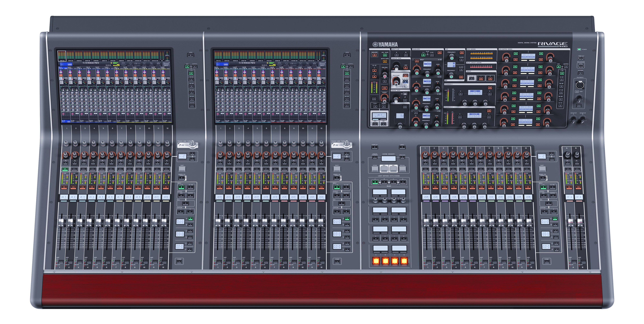
Task: Toggle the SILK ON button
Action: [406, 76]
